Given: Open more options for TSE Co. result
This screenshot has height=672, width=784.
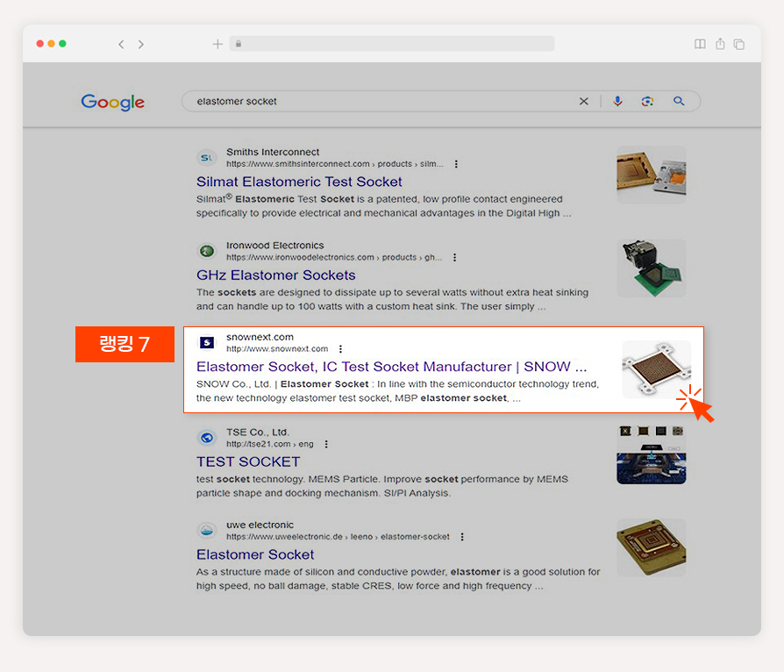Looking at the screenshot, I should click(326, 444).
